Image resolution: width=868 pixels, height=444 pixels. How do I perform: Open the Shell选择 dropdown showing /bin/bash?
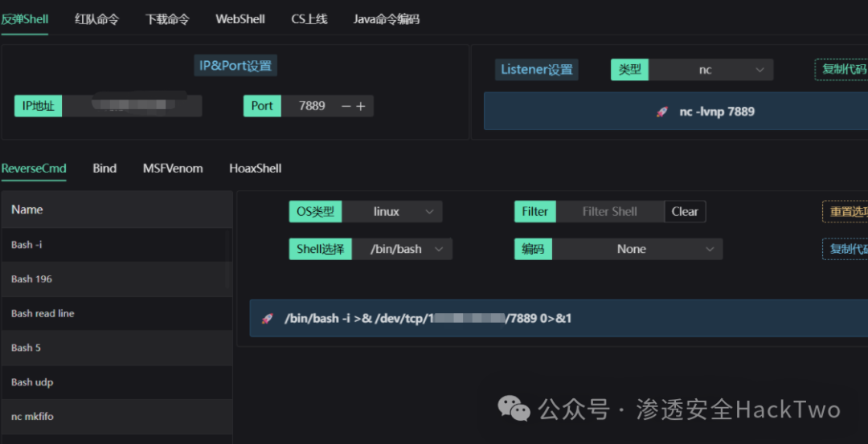(x=403, y=249)
